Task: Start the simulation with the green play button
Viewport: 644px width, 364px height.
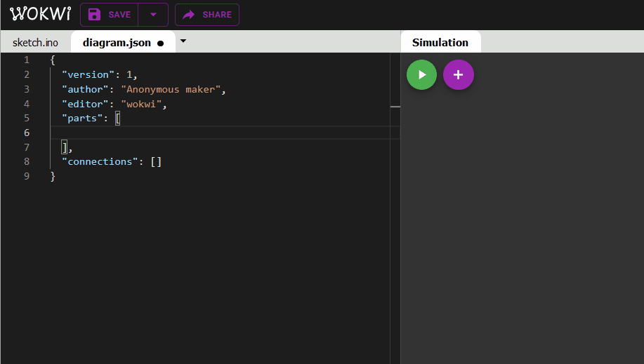Action: 421,74
